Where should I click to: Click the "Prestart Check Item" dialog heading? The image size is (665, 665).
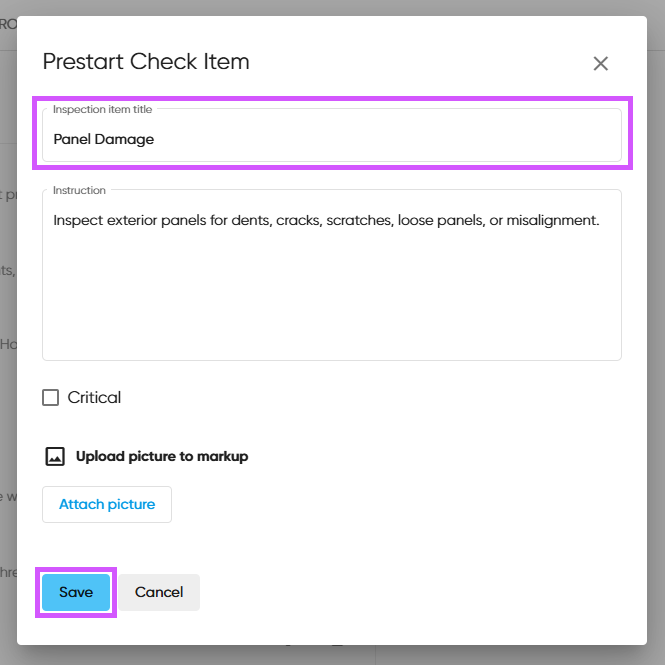click(146, 62)
